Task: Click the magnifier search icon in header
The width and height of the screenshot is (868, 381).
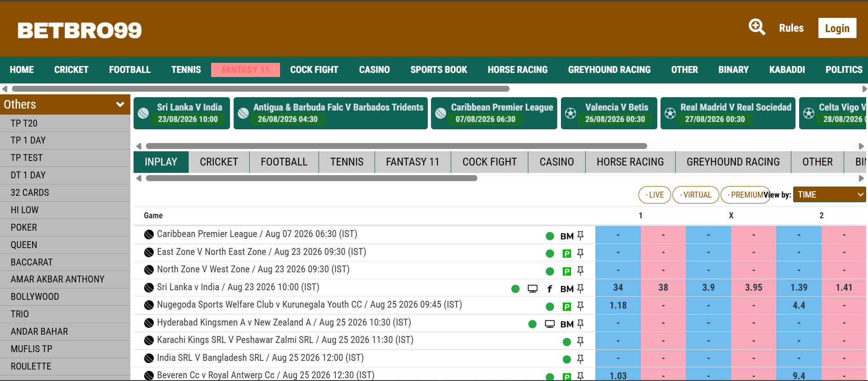Action: tap(756, 27)
